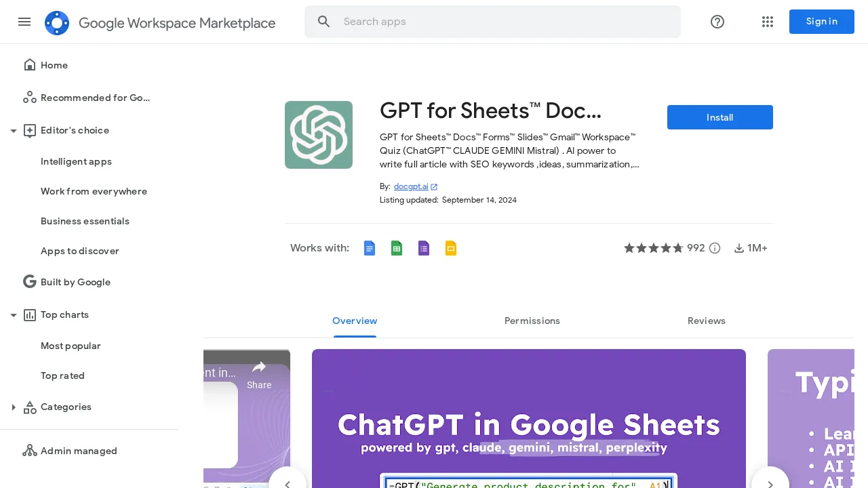
Task: Click the GPT for Sheets app logo
Action: point(319,135)
